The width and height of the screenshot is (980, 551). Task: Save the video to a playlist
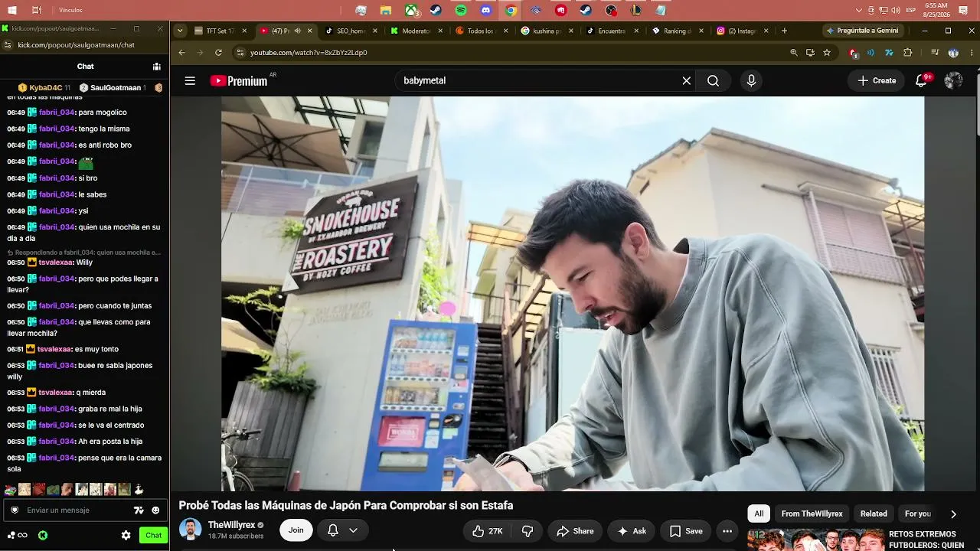[x=686, y=531]
